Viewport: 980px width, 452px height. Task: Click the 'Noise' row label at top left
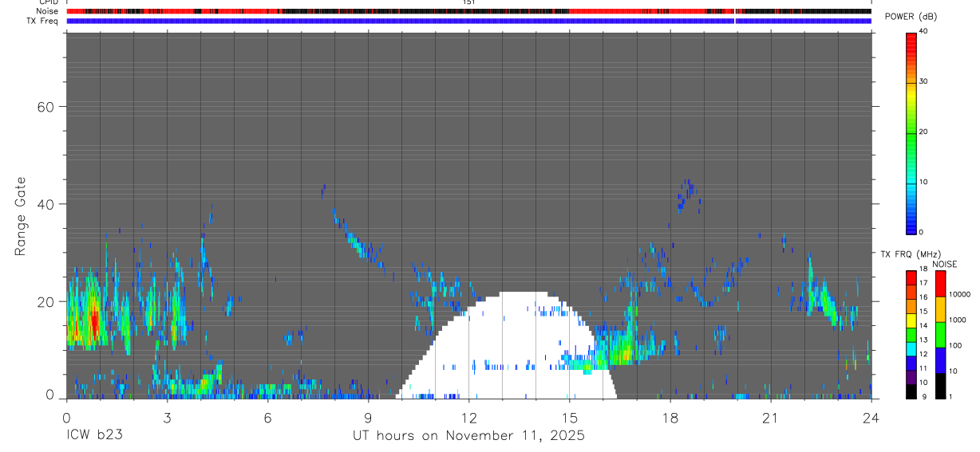[x=47, y=11]
